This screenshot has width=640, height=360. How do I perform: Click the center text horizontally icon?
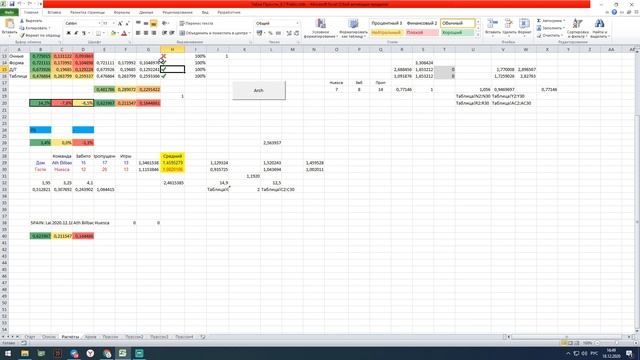coord(146,33)
